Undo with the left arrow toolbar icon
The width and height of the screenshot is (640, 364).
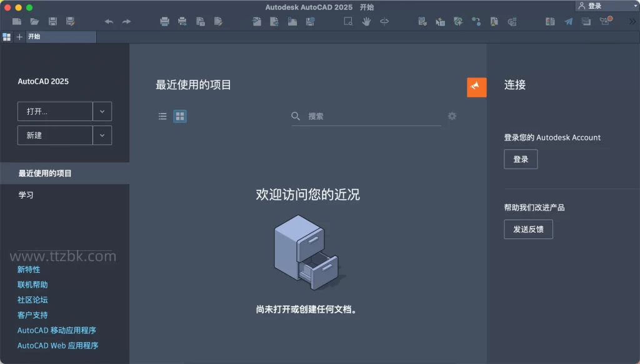pos(108,21)
